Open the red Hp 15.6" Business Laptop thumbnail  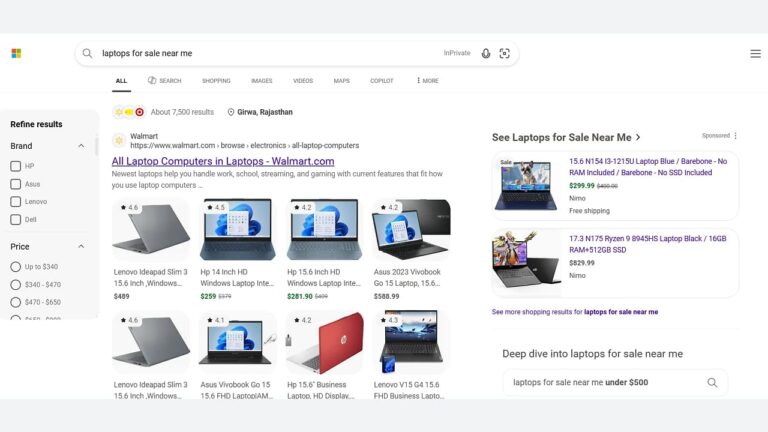pos(324,342)
